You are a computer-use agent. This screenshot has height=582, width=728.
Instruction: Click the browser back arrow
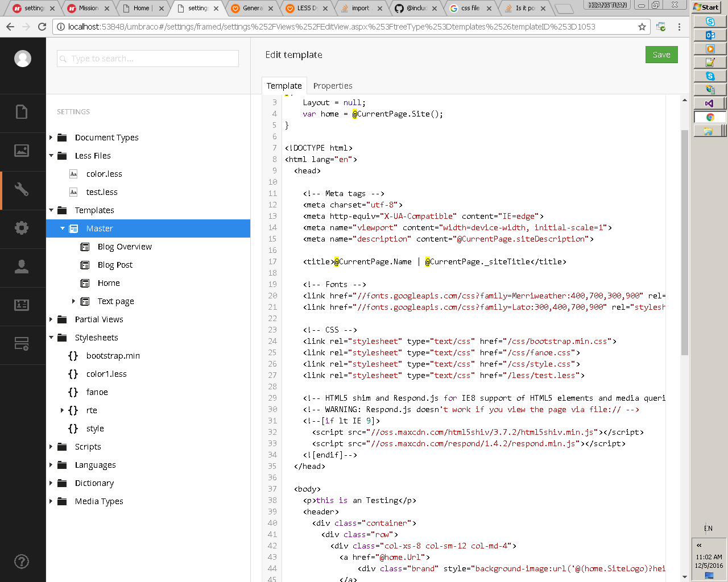pos(10,27)
